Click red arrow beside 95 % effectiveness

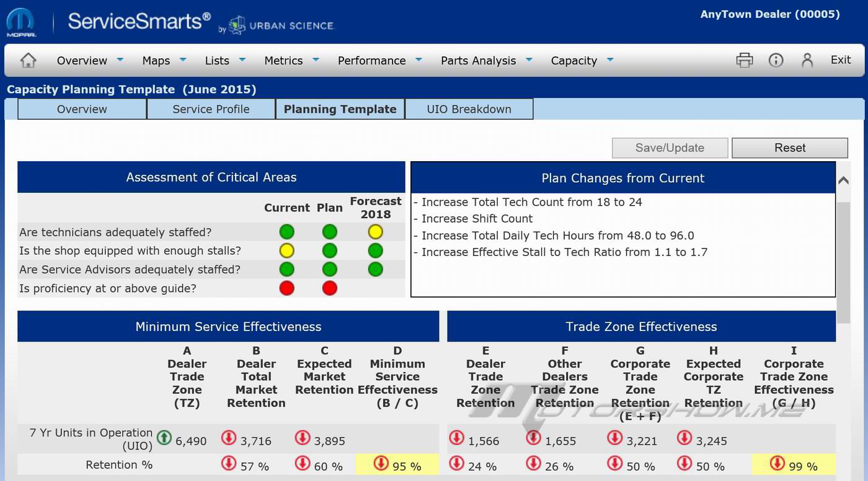click(x=381, y=463)
